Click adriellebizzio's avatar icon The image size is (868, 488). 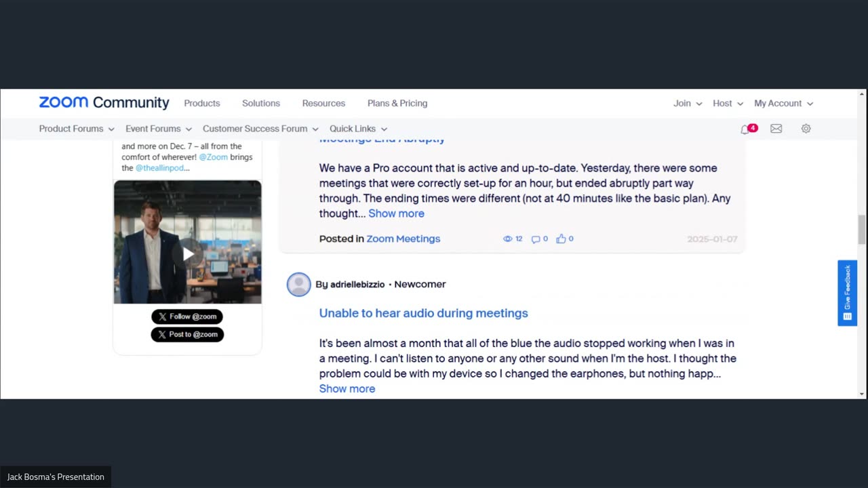click(298, 285)
